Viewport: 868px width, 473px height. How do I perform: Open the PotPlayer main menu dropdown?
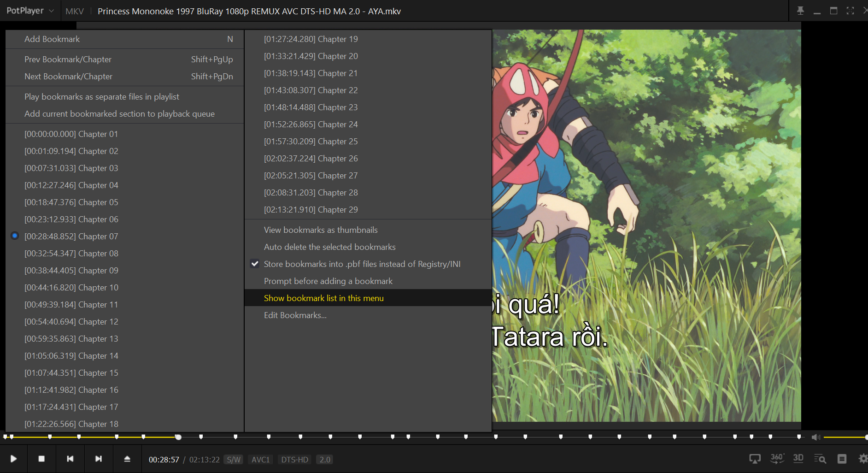(x=30, y=11)
